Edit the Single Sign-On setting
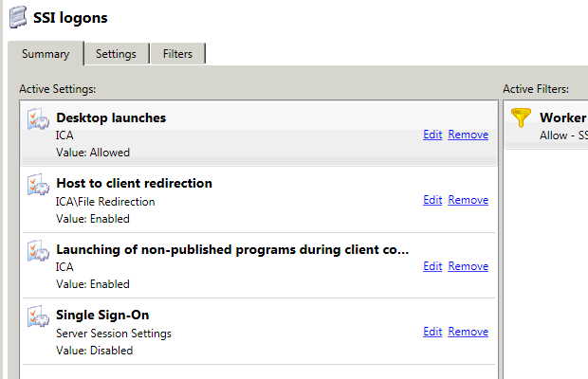Viewport: 588px width, 379px height. 432,332
